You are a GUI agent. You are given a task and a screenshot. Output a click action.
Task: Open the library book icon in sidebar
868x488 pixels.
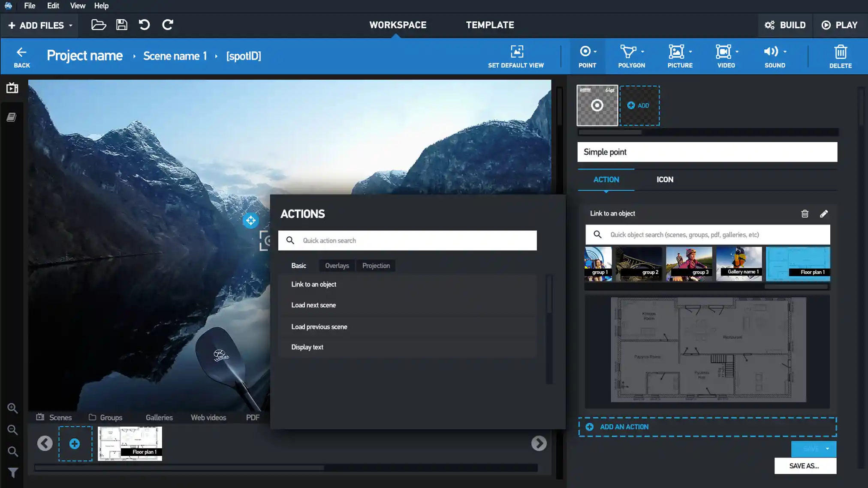pyautogui.click(x=12, y=117)
